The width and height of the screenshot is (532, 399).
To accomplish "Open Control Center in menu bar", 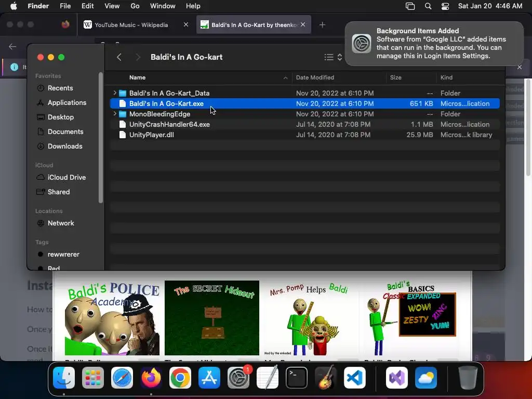I will 445,6.
